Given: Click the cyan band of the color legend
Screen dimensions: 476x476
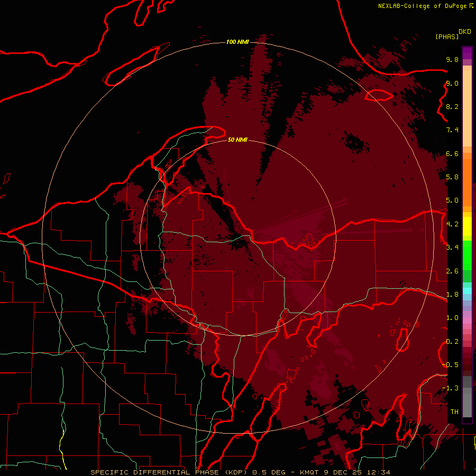Looking at the screenshot, I should 467,291.
